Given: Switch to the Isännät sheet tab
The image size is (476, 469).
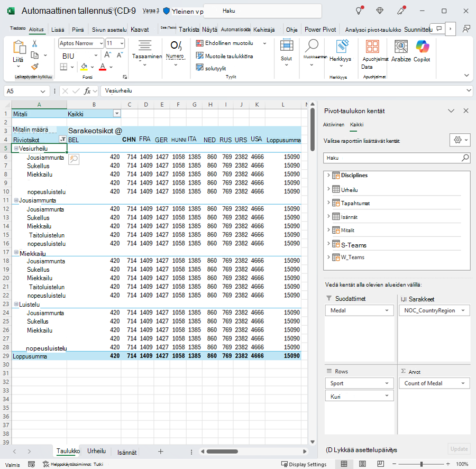Looking at the screenshot, I should click(127, 452).
